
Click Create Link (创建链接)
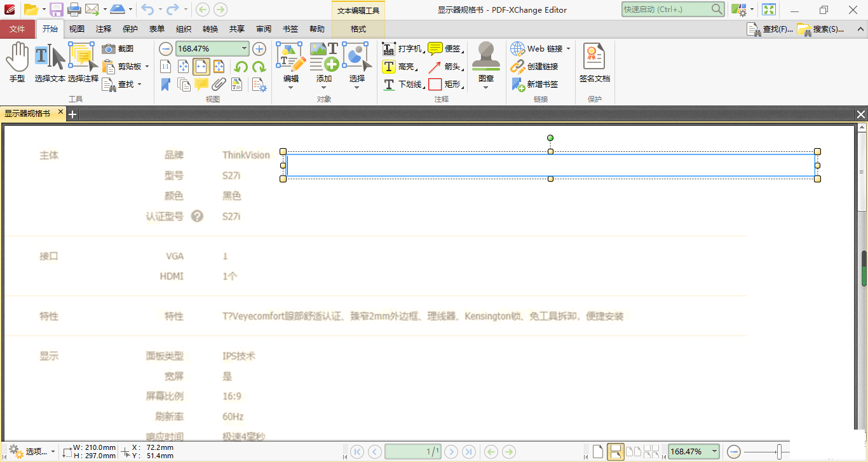click(534, 67)
